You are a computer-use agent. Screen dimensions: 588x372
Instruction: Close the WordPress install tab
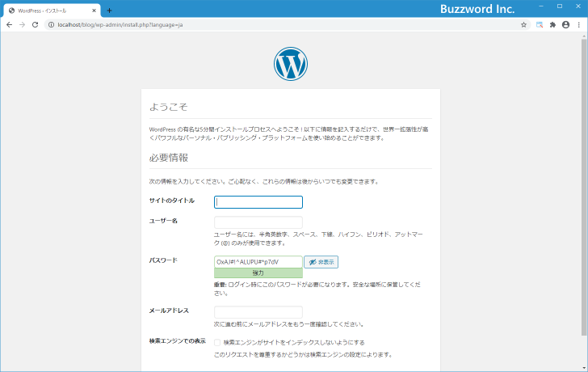94,11
